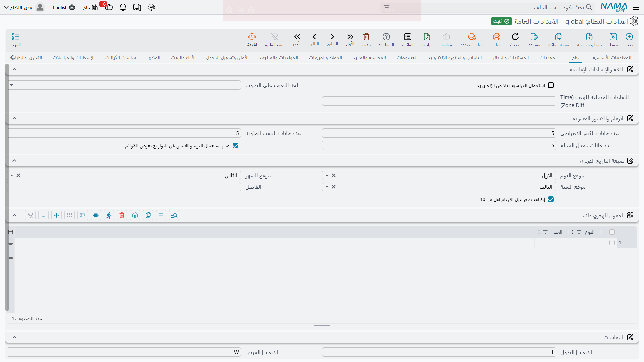
Task: Click the Review (مراجعه) icon
Action: pyautogui.click(x=427, y=37)
